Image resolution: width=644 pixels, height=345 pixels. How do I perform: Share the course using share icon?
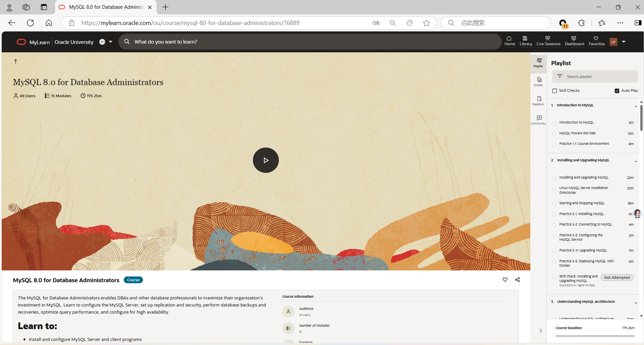(517, 280)
